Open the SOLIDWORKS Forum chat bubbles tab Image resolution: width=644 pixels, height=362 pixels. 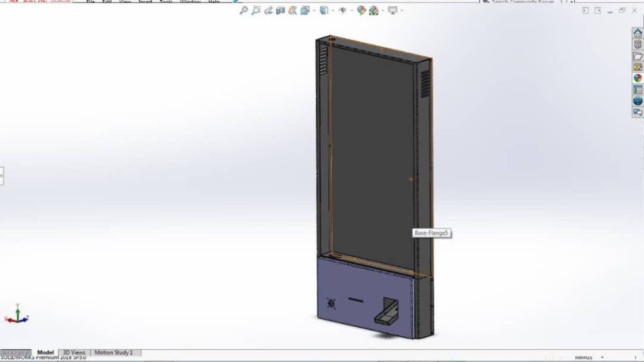(638, 112)
